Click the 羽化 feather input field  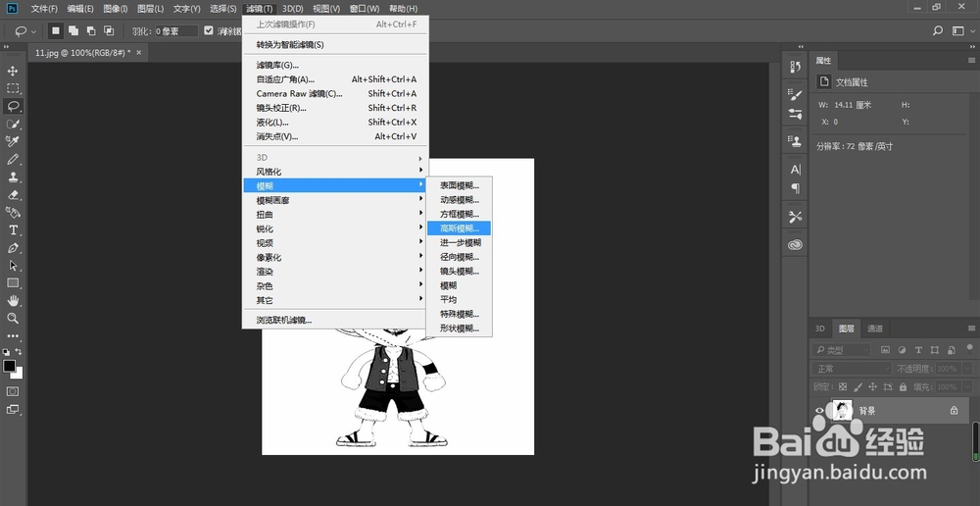pyautogui.click(x=176, y=30)
